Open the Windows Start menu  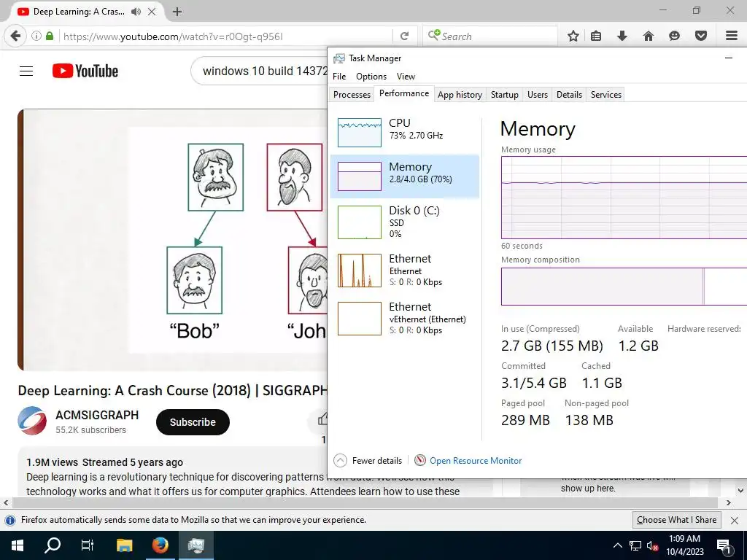17,545
